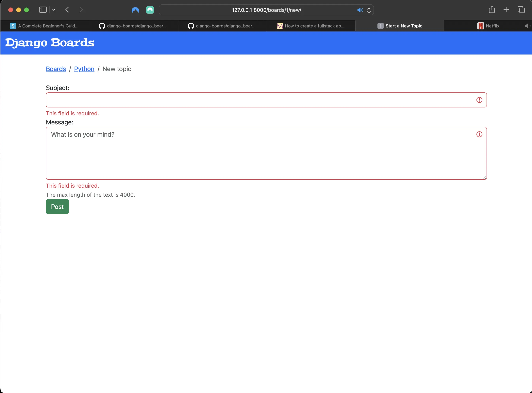
Task: Switch to second django-boards GitHub tab
Action: tap(222, 26)
